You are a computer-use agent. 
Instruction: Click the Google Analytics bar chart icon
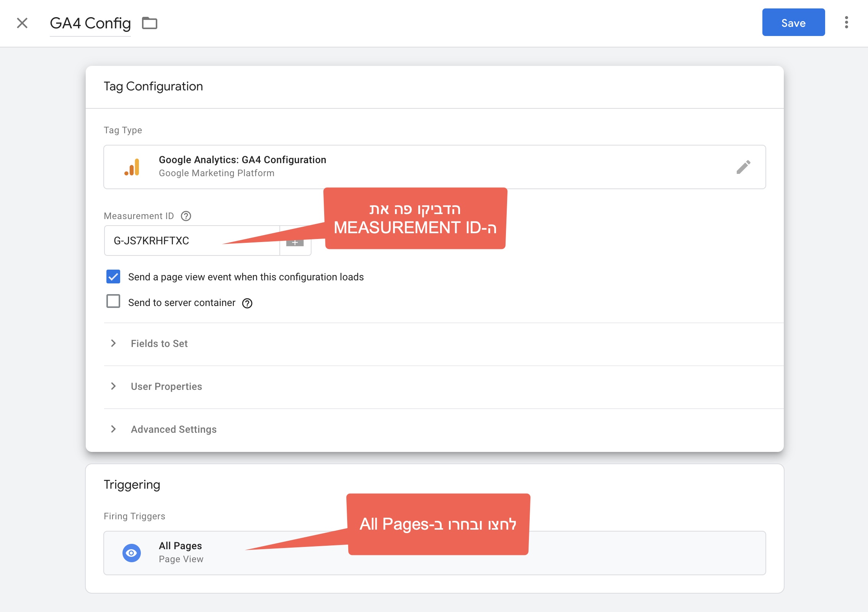point(132,167)
